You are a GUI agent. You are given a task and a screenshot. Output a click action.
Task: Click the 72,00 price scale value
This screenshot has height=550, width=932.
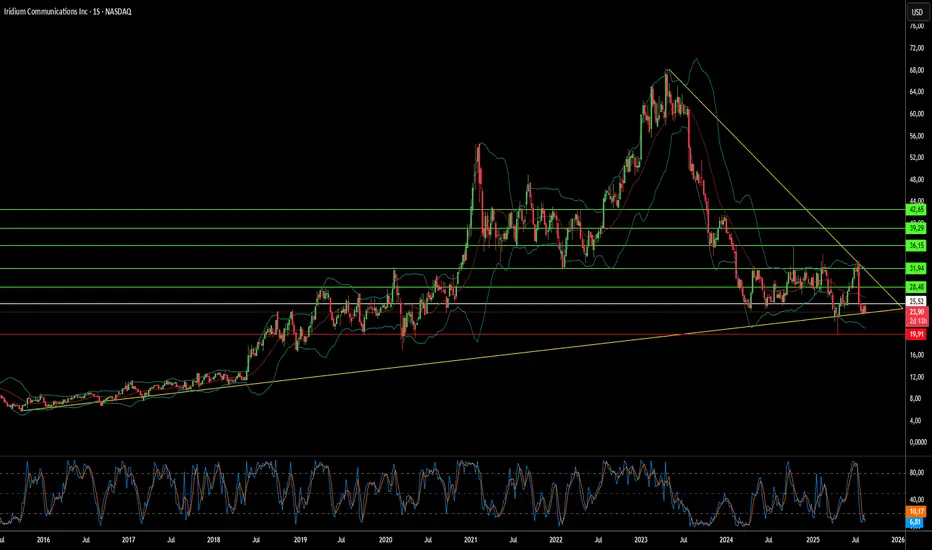click(917, 48)
